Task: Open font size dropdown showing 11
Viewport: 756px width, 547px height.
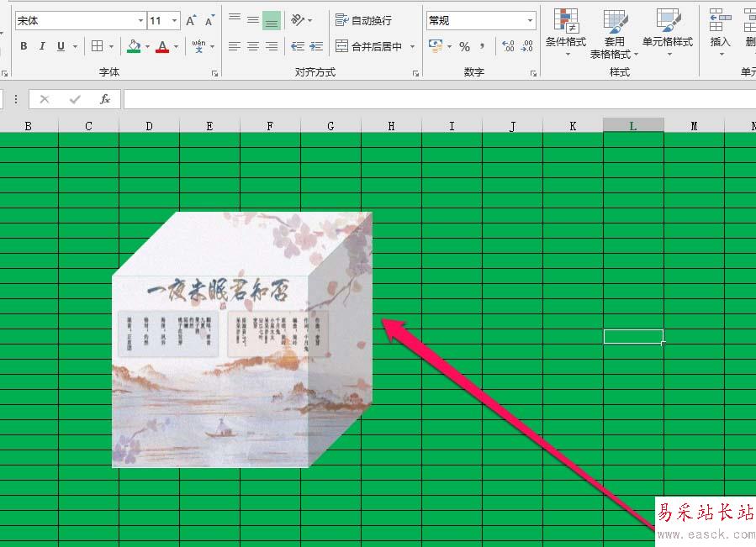Action: [x=164, y=21]
